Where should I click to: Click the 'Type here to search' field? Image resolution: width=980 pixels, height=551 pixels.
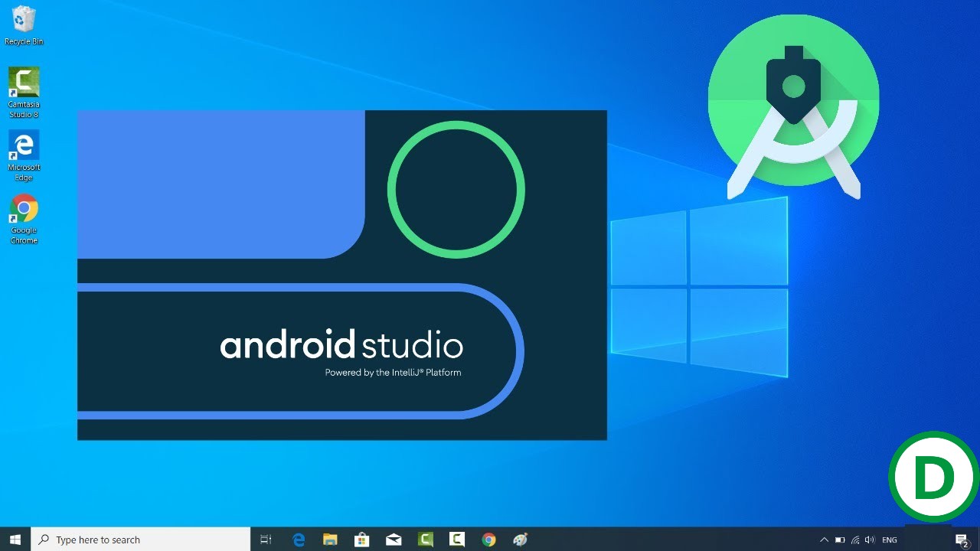[x=138, y=539]
